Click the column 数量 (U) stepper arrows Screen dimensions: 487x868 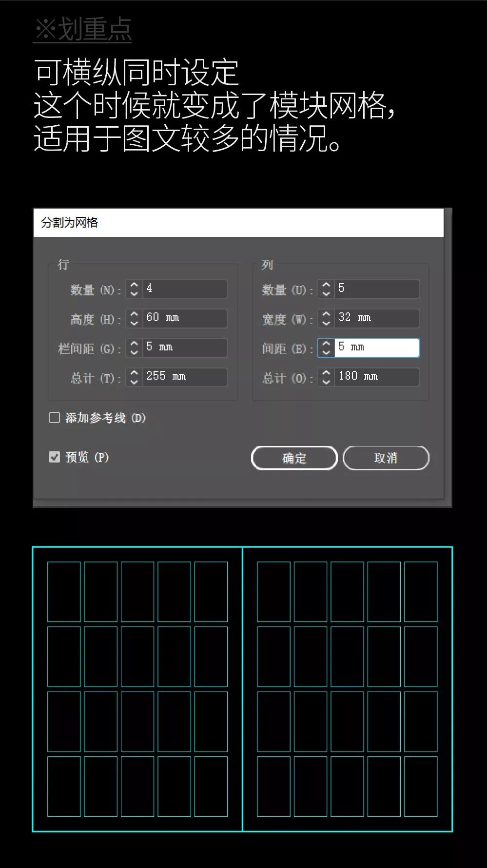click(326, 289)
